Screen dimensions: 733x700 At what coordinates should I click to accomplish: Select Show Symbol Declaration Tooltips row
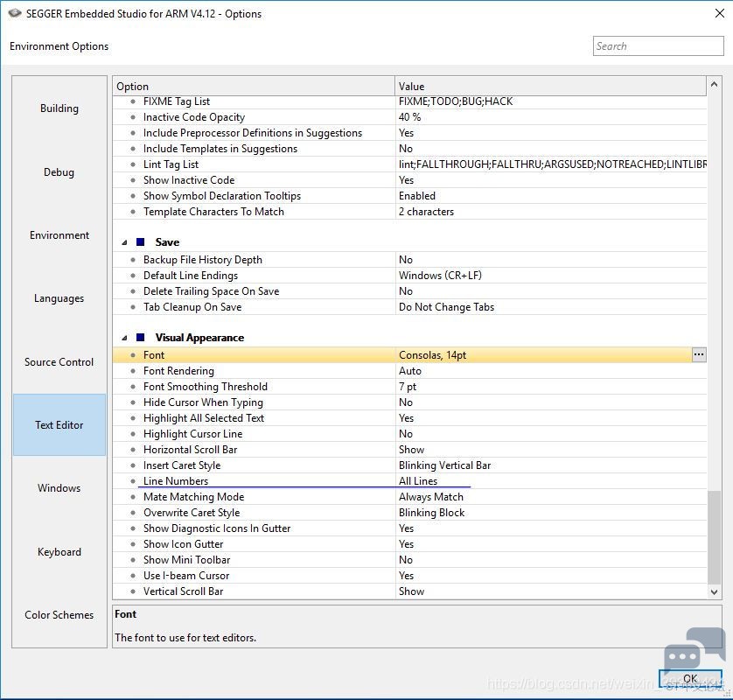[x=409, y=196]
